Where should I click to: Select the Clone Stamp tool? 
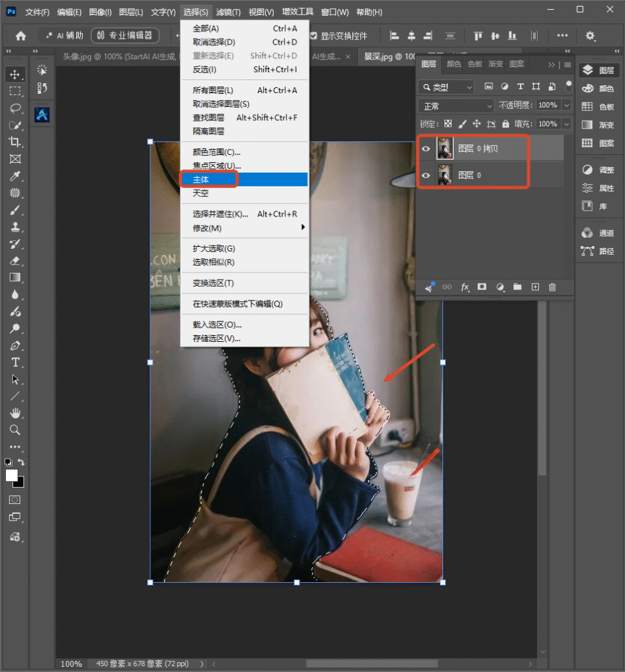click(15, 226)
